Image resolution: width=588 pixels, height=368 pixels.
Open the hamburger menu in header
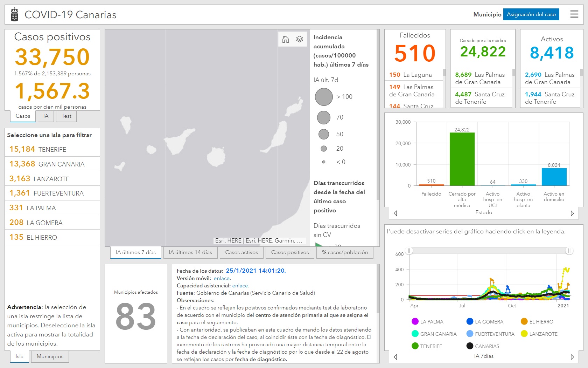tap(574, 14)
